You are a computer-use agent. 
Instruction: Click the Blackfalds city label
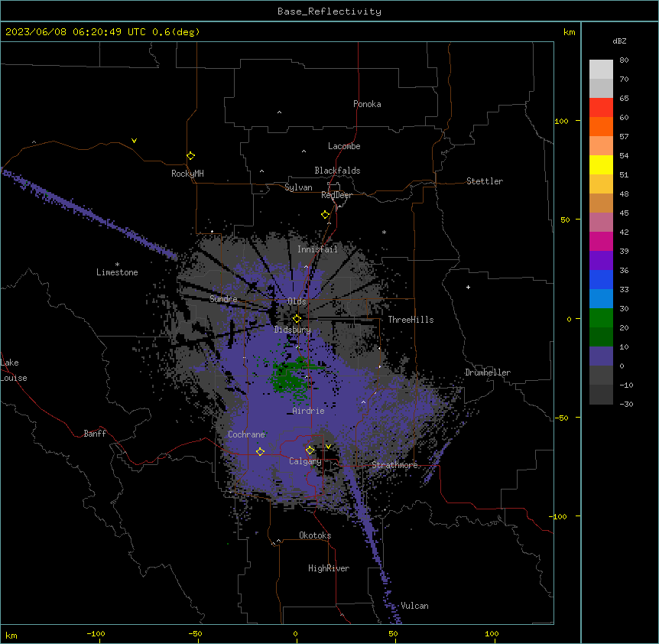337,171
